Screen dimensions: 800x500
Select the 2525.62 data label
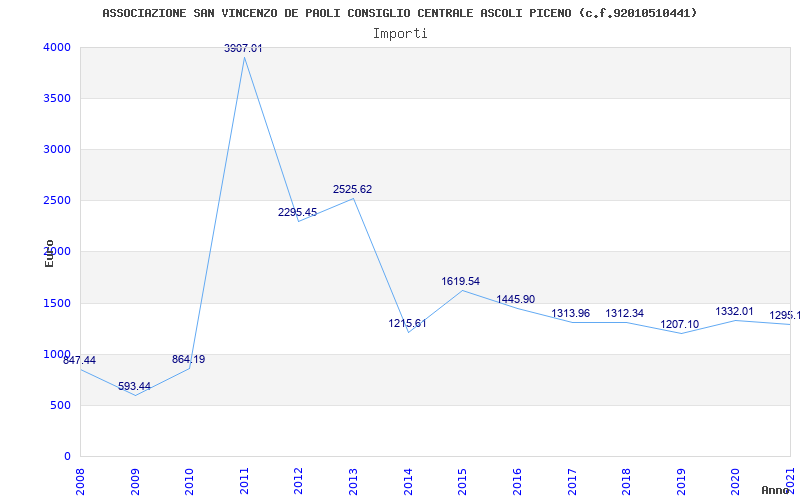353,189
